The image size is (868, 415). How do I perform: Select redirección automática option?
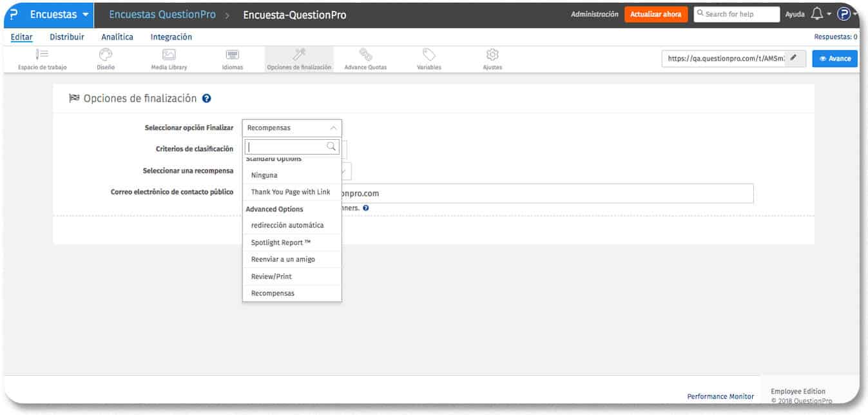point(292,226)
